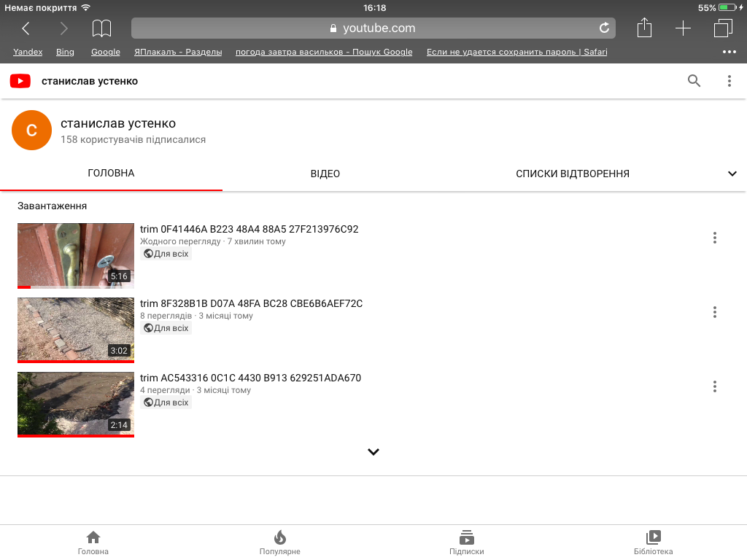Viewport: 747px width, 560px height.
Task: Open Safari share sheet icon
Action: (644, 28)
